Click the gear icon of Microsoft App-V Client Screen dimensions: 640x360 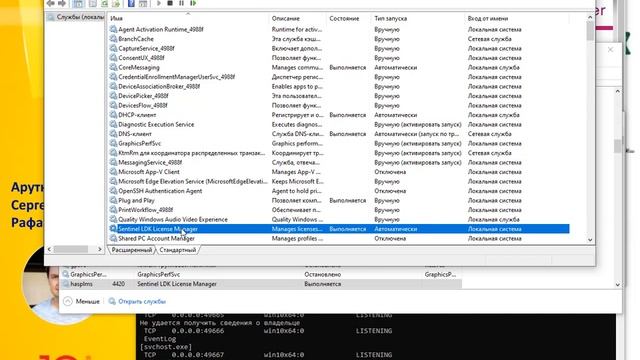coord(113,172)
